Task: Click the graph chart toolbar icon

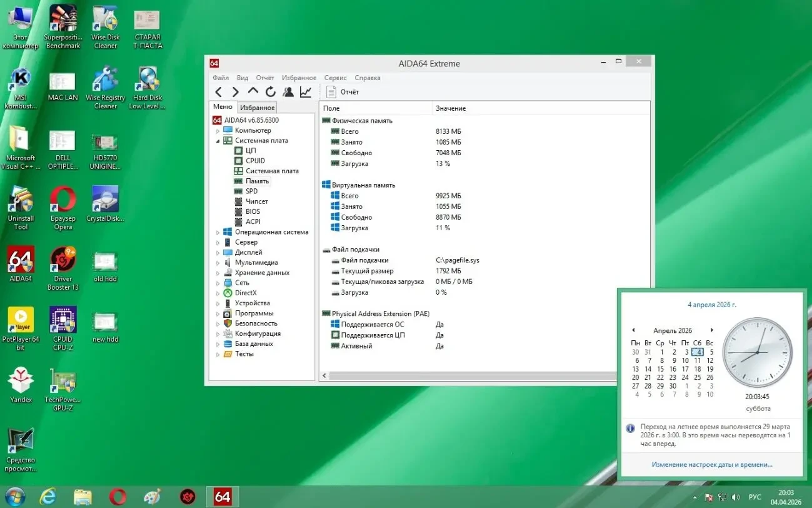Action: (x=306, y=92)
